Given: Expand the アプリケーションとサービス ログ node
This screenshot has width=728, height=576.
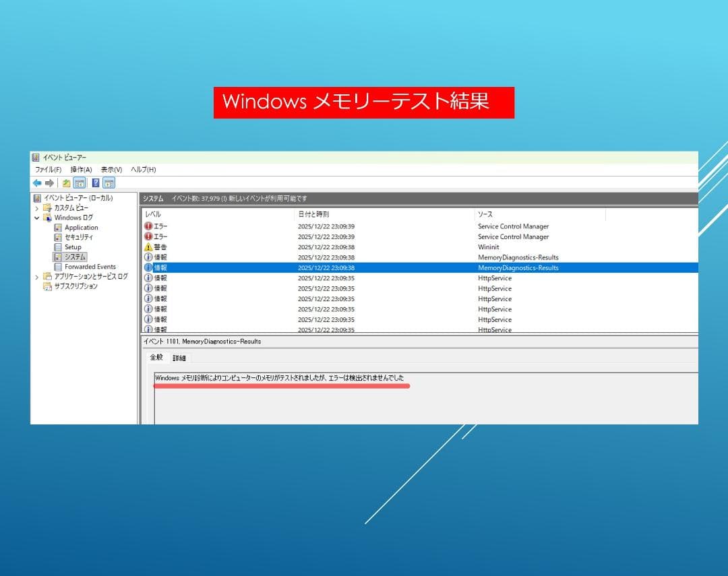Looking at the screenshot, I should (36, 276).
